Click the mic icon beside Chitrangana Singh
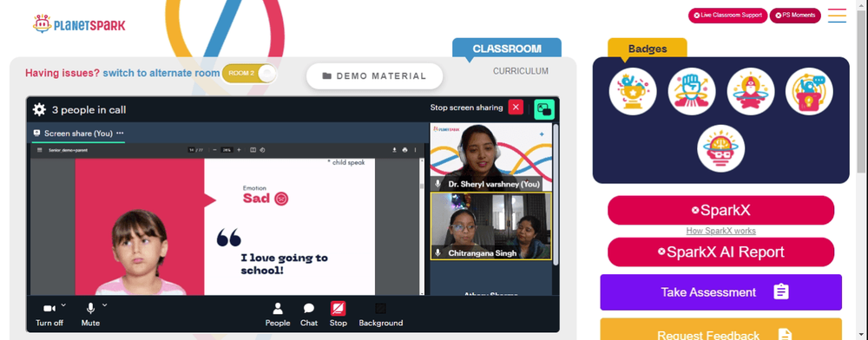 point(437,252)
